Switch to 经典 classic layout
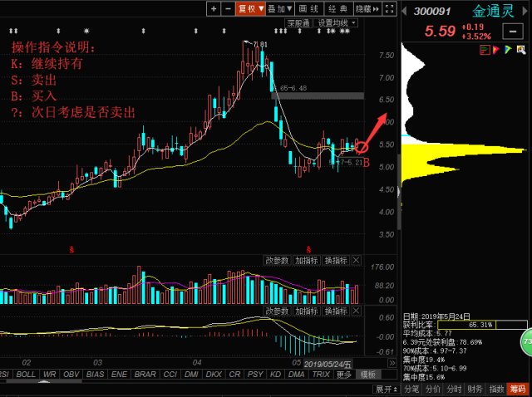The width and height of the screenshot is (532, 397). point(338,9)
